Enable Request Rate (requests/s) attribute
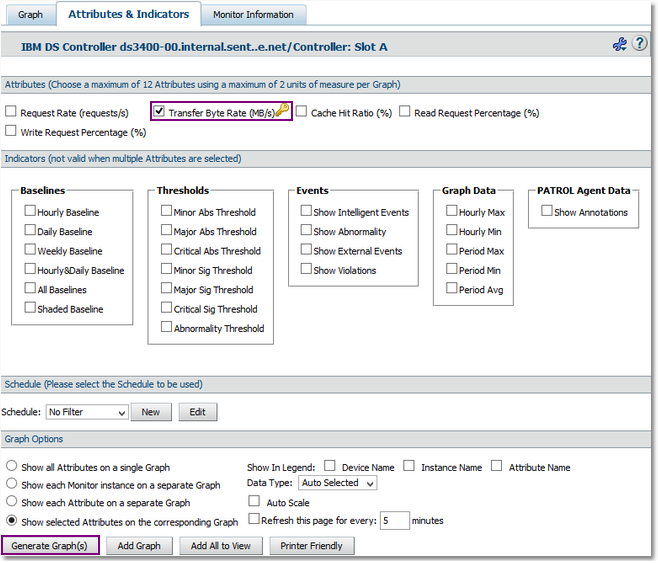This screenshot has height=563, width=658. 11,112
